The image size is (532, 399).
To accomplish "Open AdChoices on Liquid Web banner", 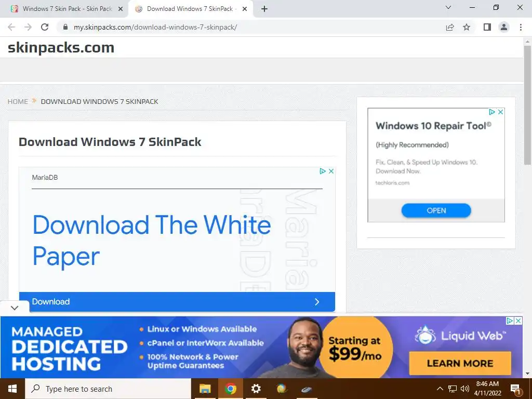I will click(x=510, y=321).
